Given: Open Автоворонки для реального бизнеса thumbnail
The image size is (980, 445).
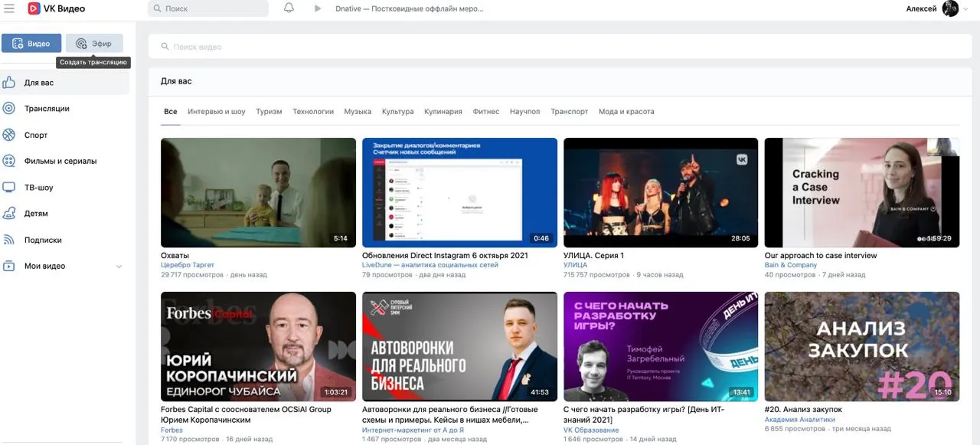Looking at the screenshot, I should (459, 347).
